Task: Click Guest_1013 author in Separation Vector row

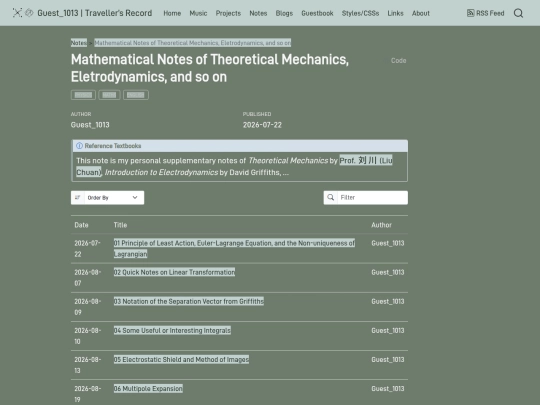Action: pos(388,301)
